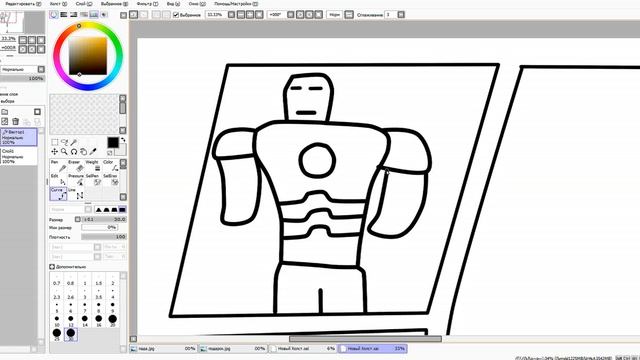
Task: Create a new layer folder
Action: coord(4,111)
